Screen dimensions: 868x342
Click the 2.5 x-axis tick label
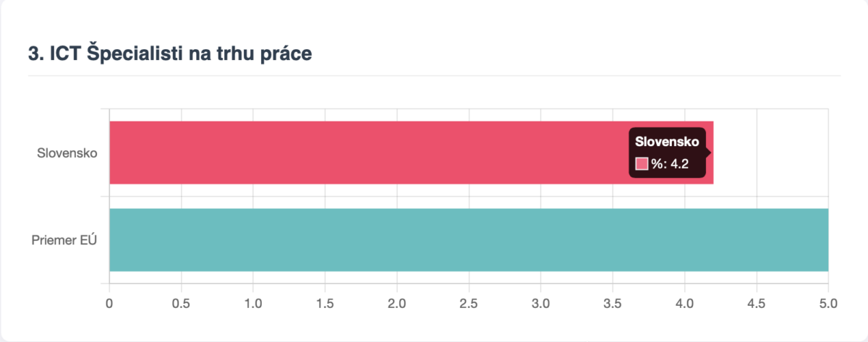pos(469,304)
